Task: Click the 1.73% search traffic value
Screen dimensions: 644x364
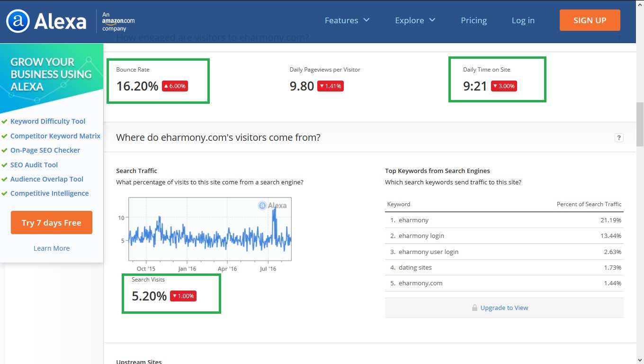Action: point(613,267)
